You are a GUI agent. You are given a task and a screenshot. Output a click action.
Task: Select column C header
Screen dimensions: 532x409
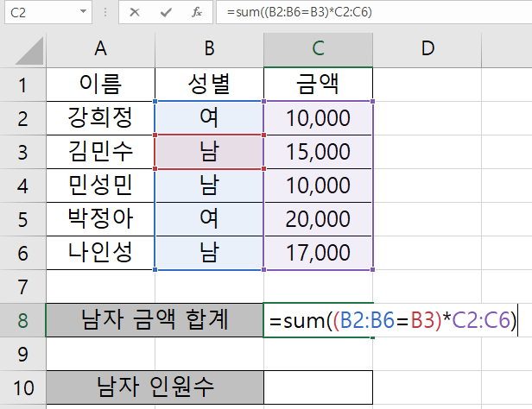click(x=318, y=48)
